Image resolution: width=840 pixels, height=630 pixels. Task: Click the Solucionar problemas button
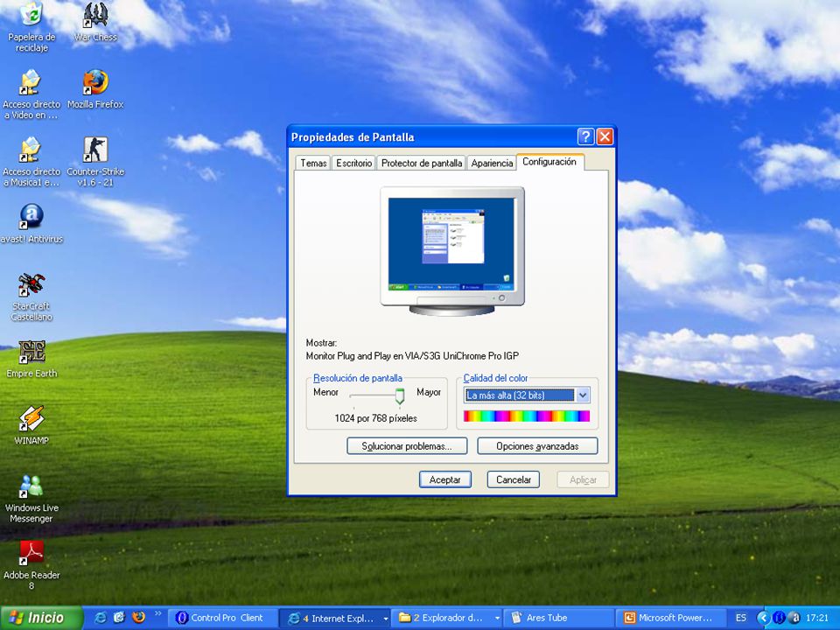click(407, 446)
